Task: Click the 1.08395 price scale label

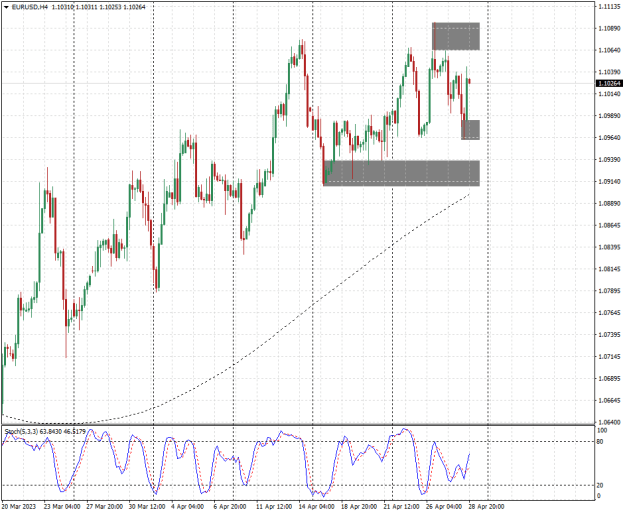Action: tap(609, 247)
